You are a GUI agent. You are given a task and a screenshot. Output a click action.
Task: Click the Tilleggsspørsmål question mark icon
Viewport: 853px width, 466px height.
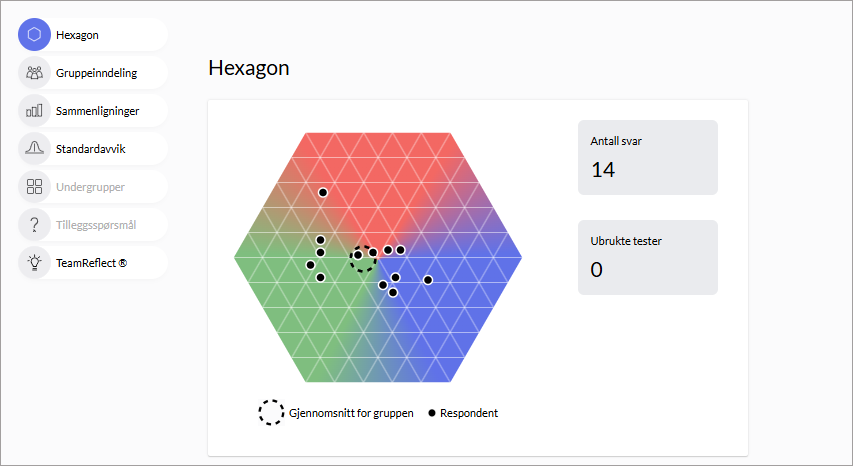[x=34, y=224]
